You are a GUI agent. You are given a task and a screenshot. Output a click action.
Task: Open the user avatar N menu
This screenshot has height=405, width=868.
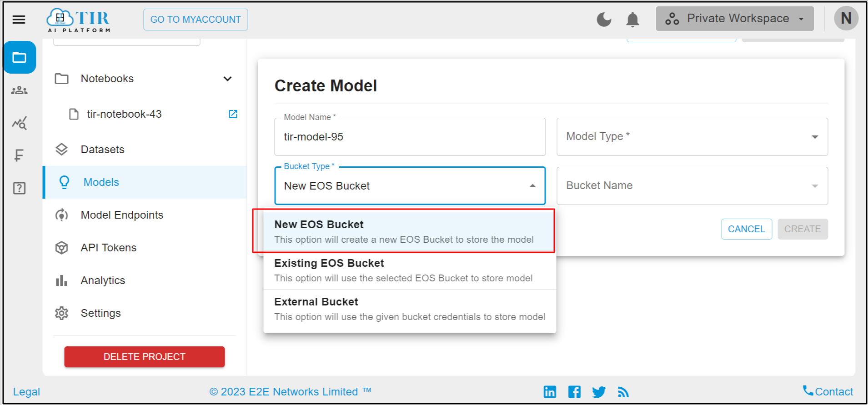(846, 19)
